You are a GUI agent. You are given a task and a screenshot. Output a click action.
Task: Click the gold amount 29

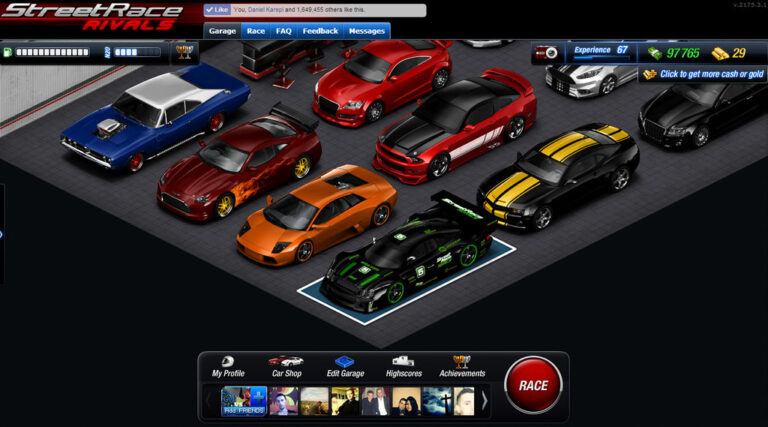[x=739, y=53]
